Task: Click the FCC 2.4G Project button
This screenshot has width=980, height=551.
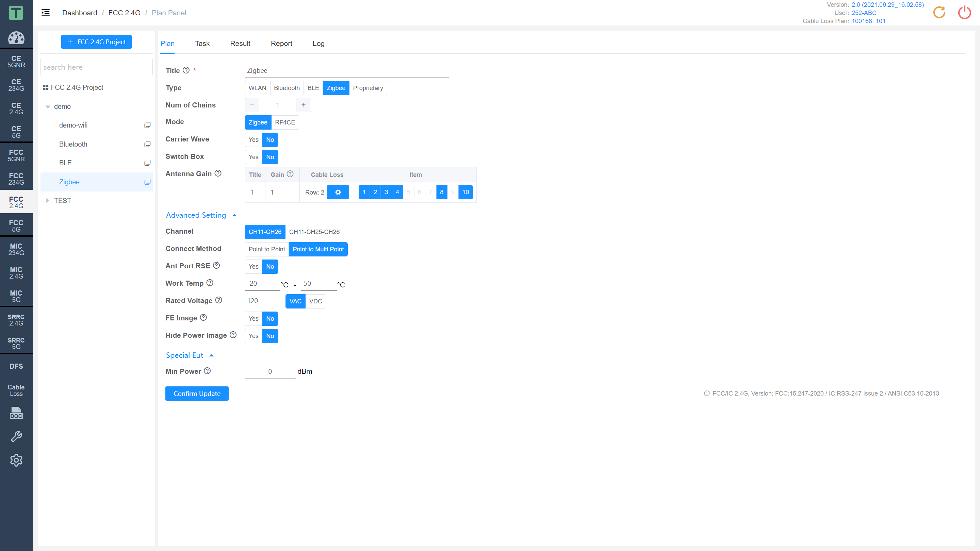Action: [96, 41]
